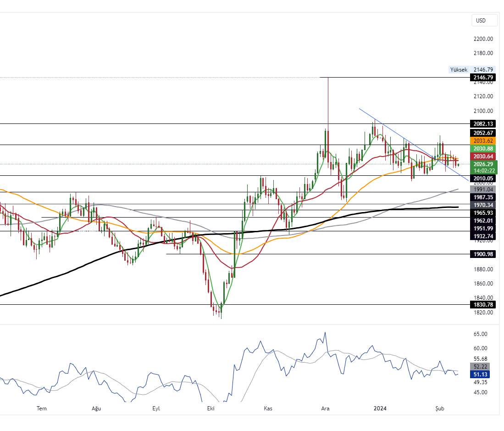
Task: Click the highlighted 2146.79 high level label
Action: click(x=483, y=77)
